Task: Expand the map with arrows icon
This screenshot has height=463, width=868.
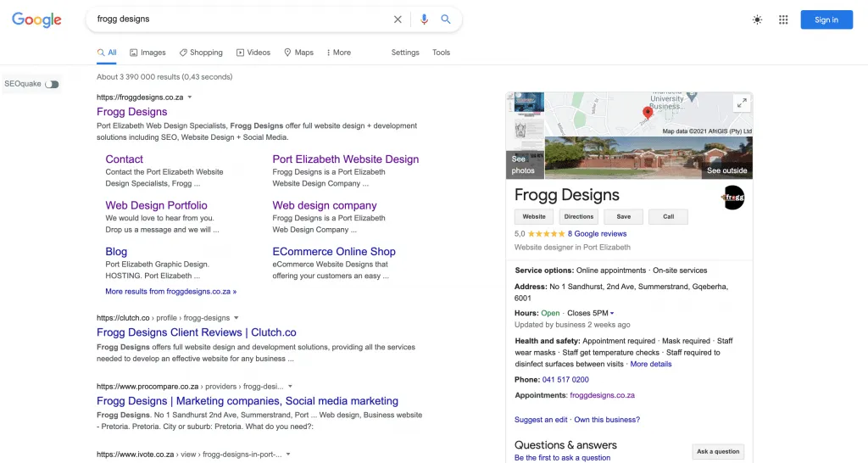Action: coord(742,103)
